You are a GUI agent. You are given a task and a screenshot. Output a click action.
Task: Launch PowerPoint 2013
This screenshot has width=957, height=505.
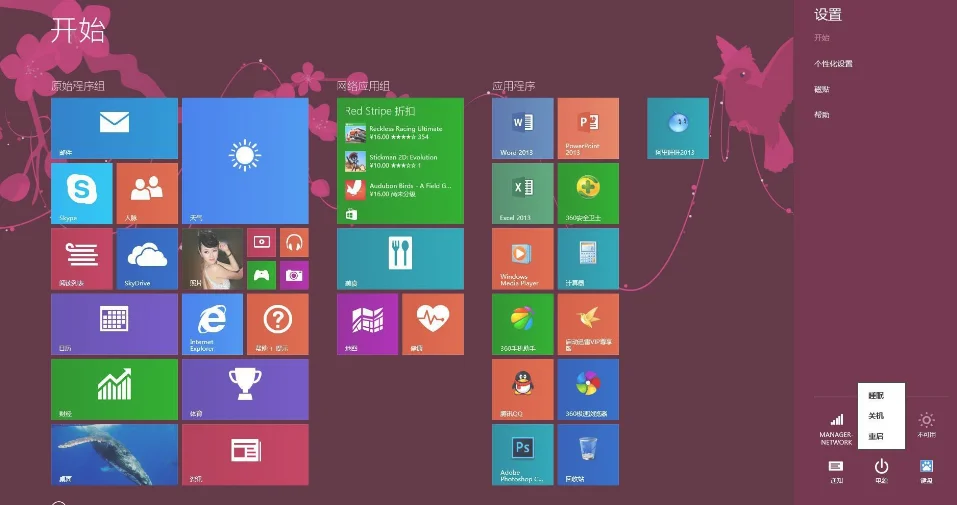pyautogui.click(x=588, y=129)
